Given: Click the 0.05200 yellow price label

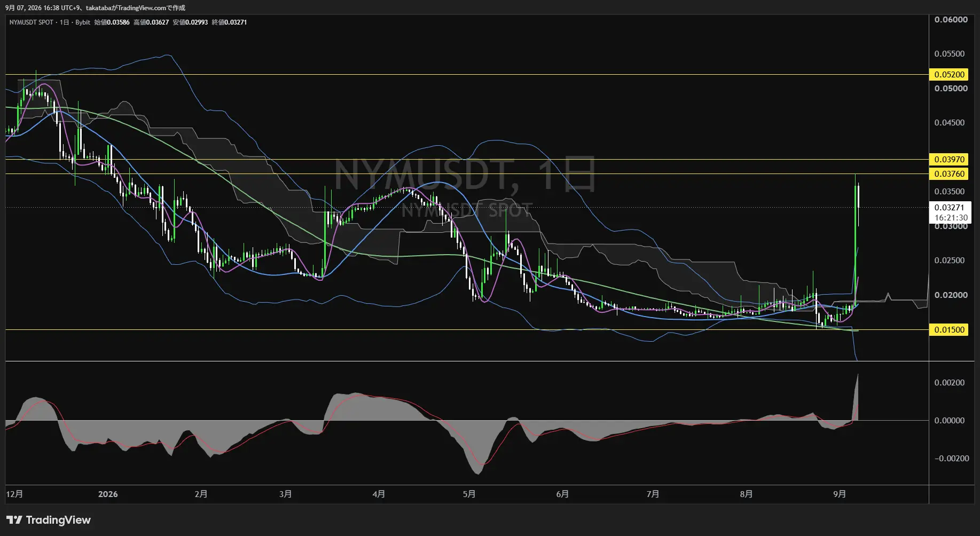Looking at the screenshot, I should (949, 75).
